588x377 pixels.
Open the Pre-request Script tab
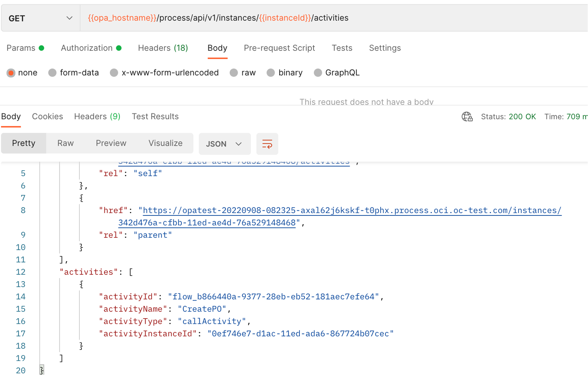(x=279, y=48)
